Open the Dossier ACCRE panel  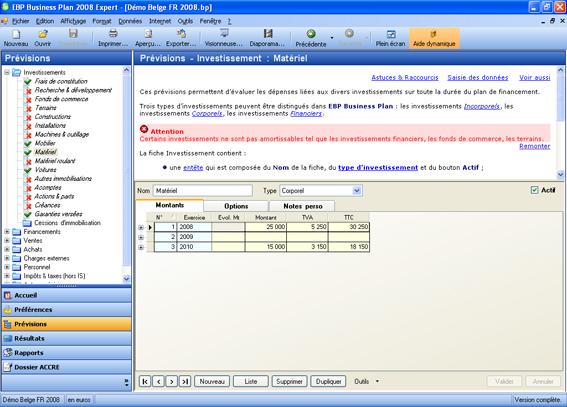[x=67, y=367]
